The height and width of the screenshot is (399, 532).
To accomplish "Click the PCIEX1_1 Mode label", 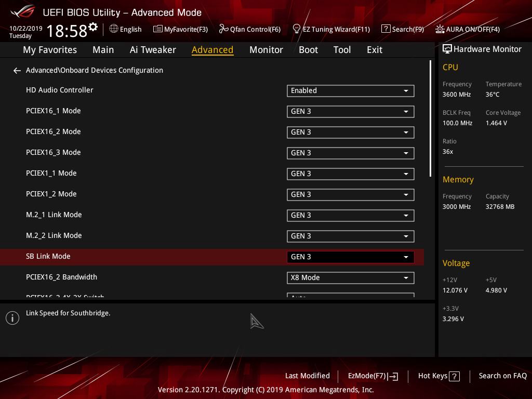I will point(51,174).
